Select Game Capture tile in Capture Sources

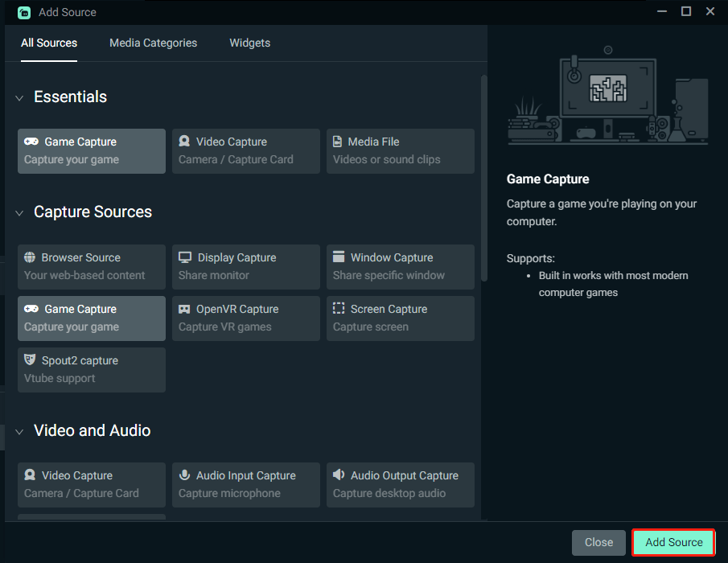click(92, 318)
